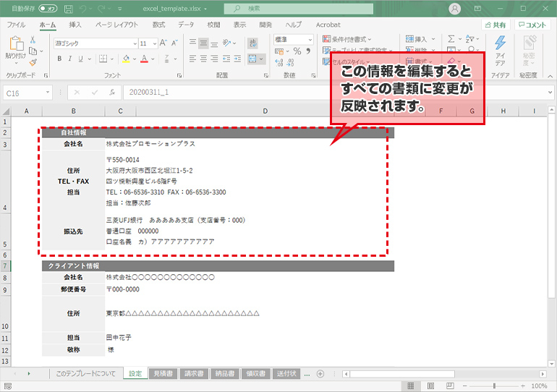Image resolution: width=557 pixels, height=392 pixels.
Task: Click the コメント comments button
Action: [x=532, y=25]
